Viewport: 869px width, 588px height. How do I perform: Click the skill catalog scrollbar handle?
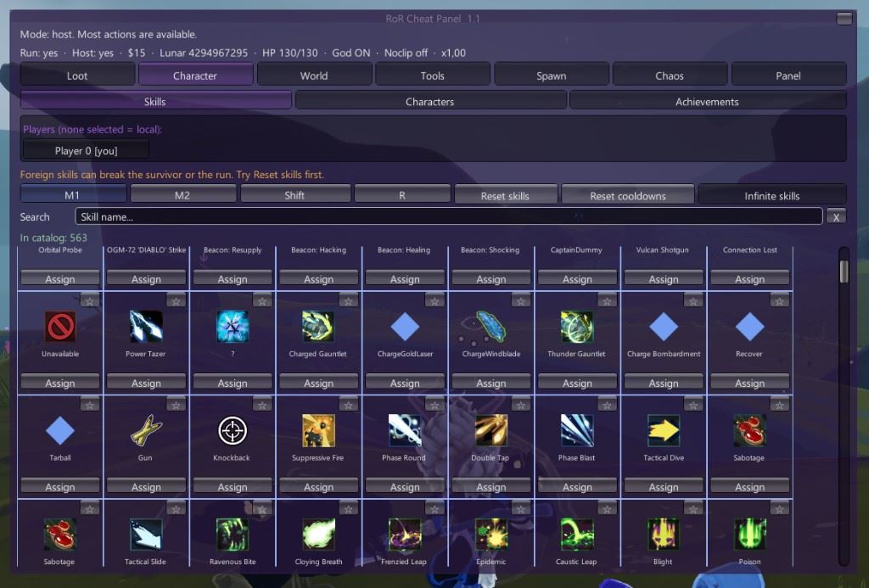tap(844, 272)
